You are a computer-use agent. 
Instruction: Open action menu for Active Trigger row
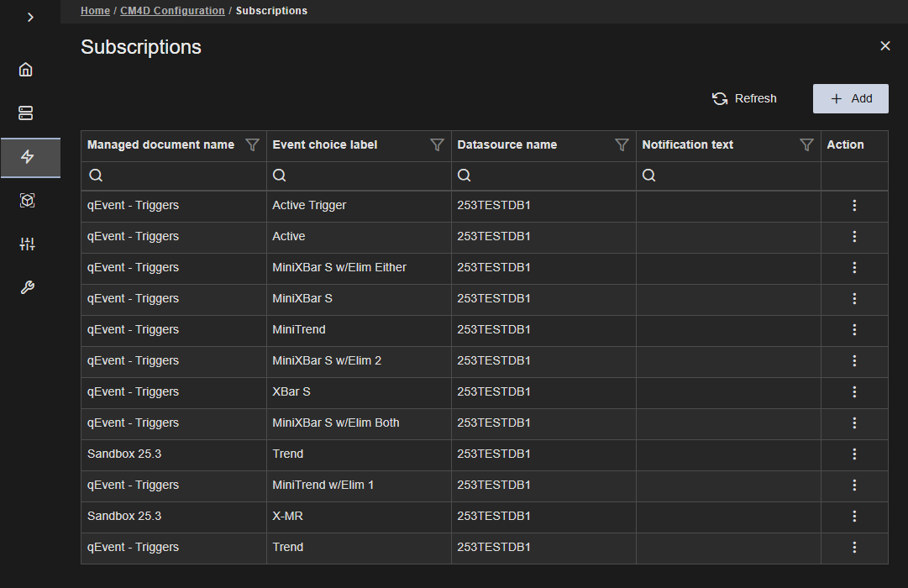[x=854, y=206]
